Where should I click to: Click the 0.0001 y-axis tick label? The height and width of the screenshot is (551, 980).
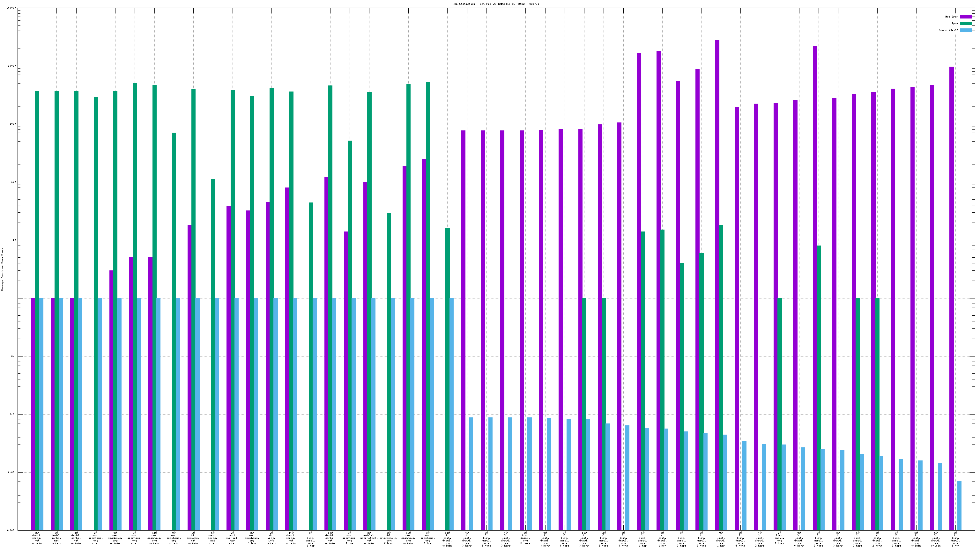pos(11,531)
